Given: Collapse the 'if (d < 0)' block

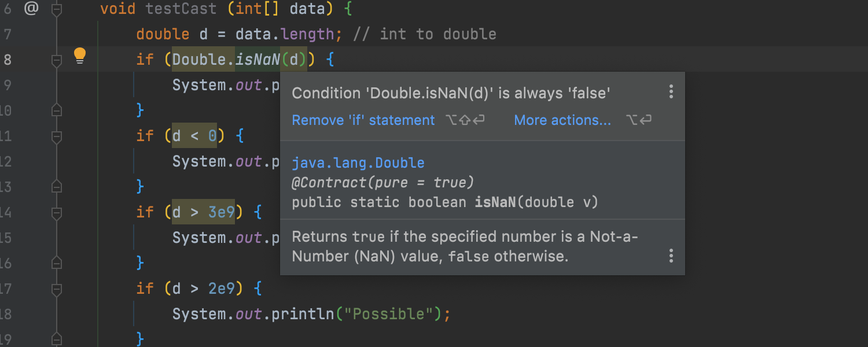Looking at the screenshot, I should (x=56, y=136).
